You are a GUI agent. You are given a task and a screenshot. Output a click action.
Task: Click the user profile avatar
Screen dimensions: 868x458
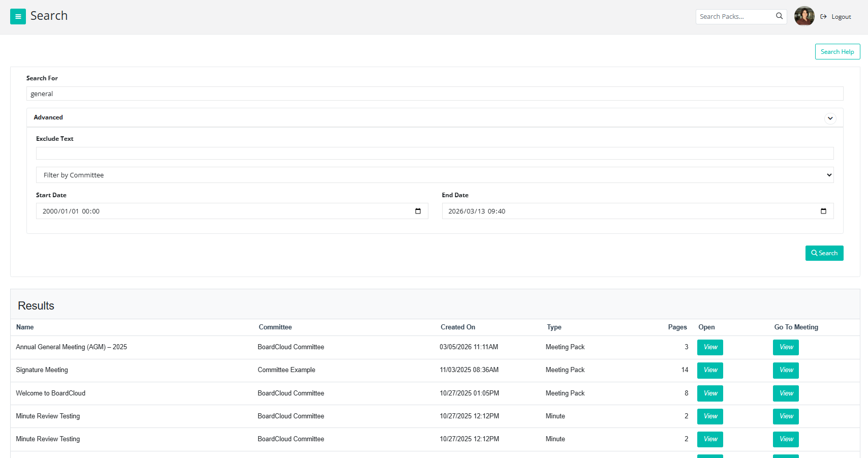(804, 16)
